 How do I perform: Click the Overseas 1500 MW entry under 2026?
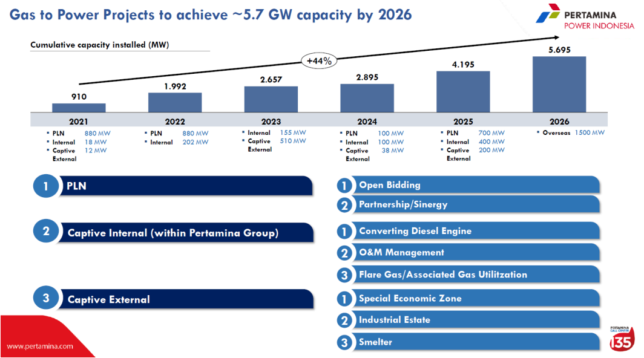point(570,132)
